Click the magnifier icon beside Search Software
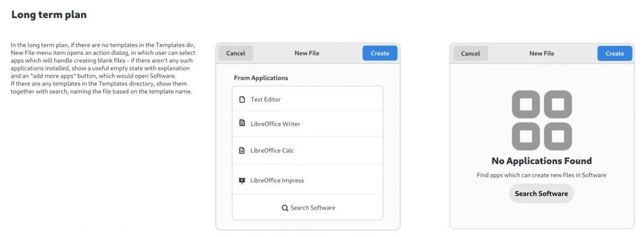This screenshot has height=237, width=644. [x=285, y=208]
